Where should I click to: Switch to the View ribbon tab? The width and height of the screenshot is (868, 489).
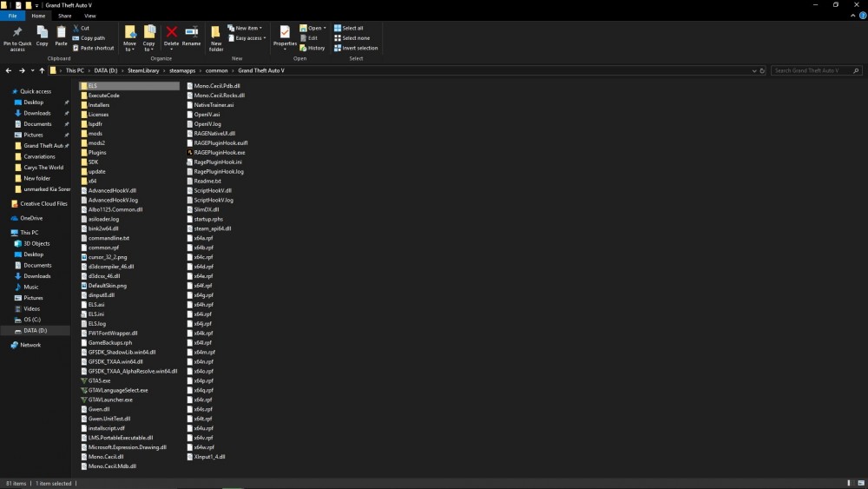[89, 16]
